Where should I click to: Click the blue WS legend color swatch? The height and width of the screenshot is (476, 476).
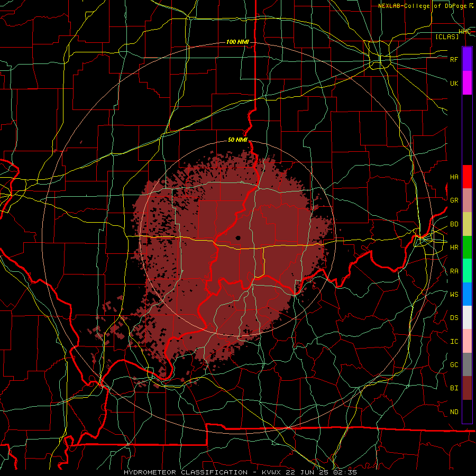467,294
